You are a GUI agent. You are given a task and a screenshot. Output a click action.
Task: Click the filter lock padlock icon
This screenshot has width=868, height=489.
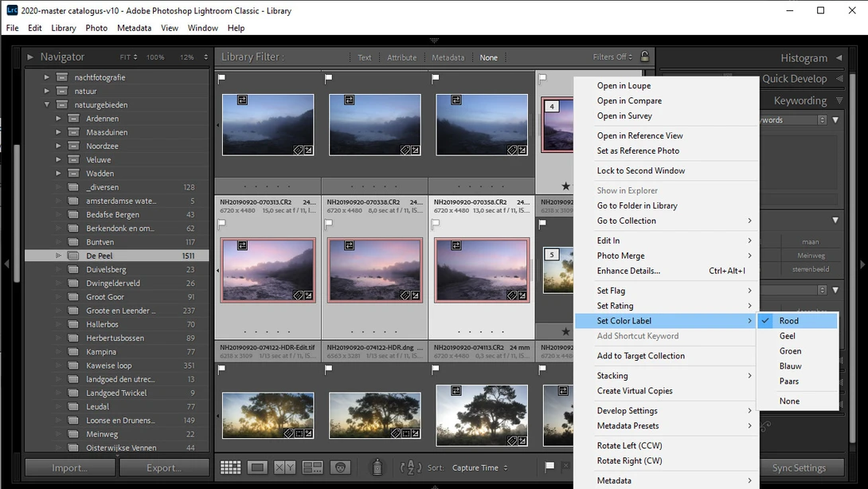pyautogui.click(x=644, y=57)
